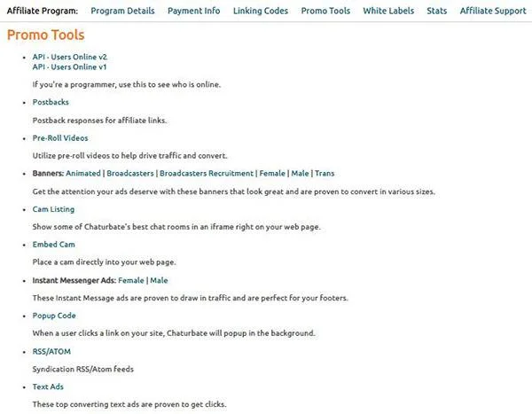Image resolution: width=532 pixels, height=414 pixels.
Task: Choose Animated banners link
Action: tap(83, 174)
